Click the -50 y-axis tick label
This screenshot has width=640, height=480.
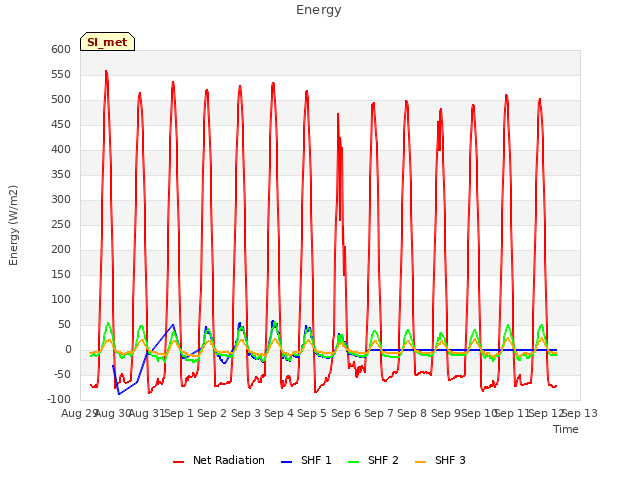pos(61,375)
